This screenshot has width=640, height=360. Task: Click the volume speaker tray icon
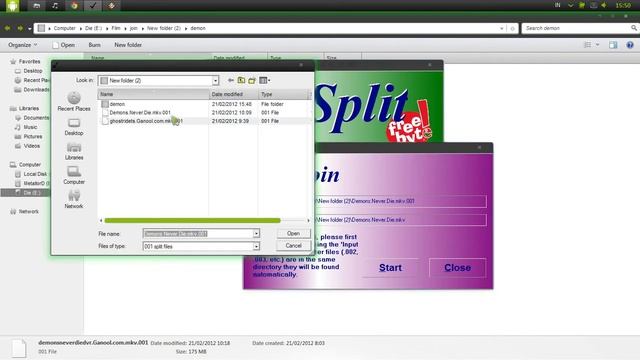point(604,5)
